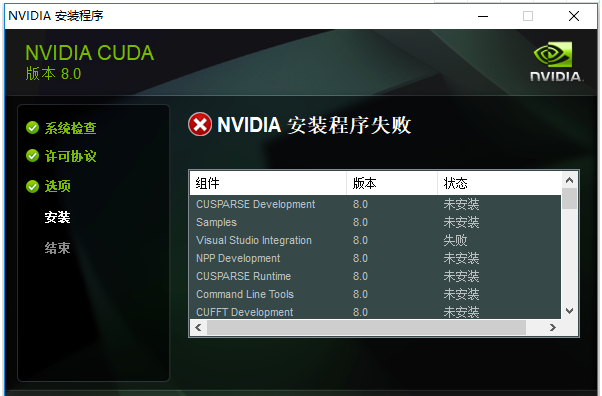Click the horizontal scrollbar's left arrow
The height and width of the screenshot is (396, 602).
pos(198,328)
